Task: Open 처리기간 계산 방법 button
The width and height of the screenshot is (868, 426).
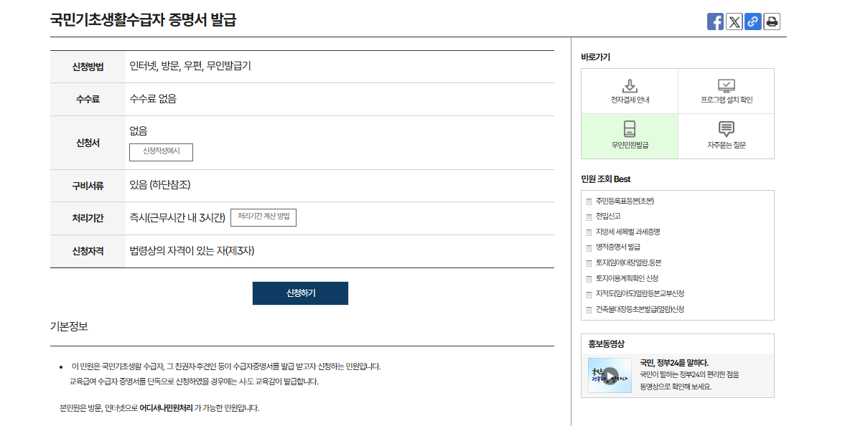Action: (x=263, y=217)
